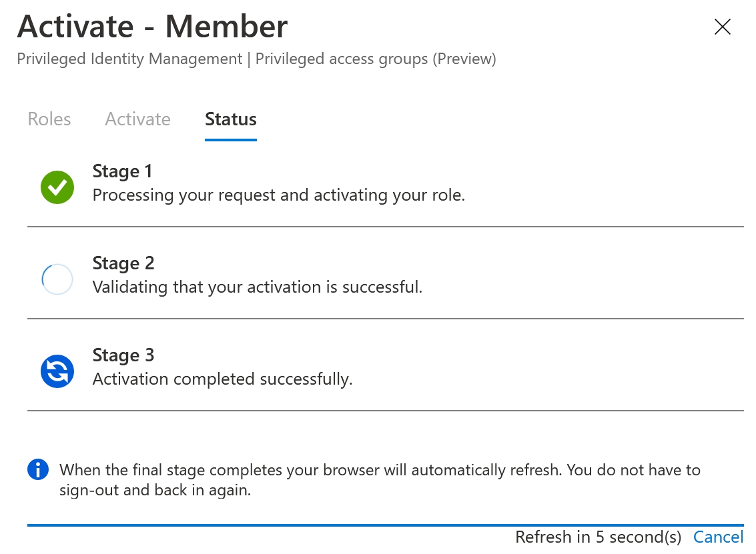Click the blue refresh progress bar
The height and width of the screenshot is (554, 756).
pyautogui.click(x=386, y=525)
